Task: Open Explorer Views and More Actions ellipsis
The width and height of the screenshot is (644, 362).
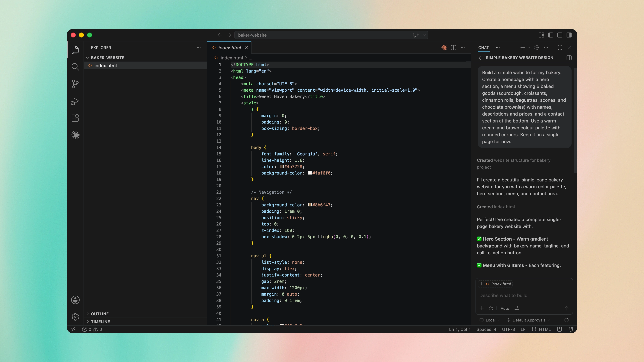Action: coord(198,48)
